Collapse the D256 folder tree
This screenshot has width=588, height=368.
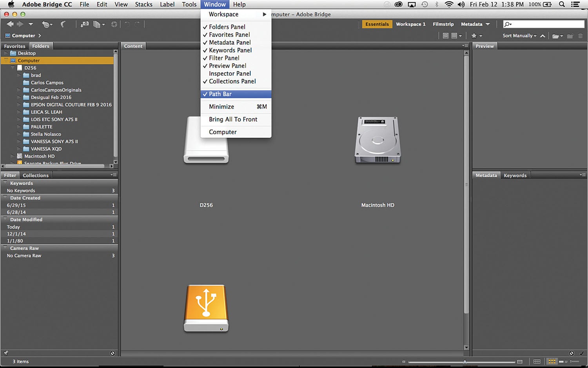[13, 67]
